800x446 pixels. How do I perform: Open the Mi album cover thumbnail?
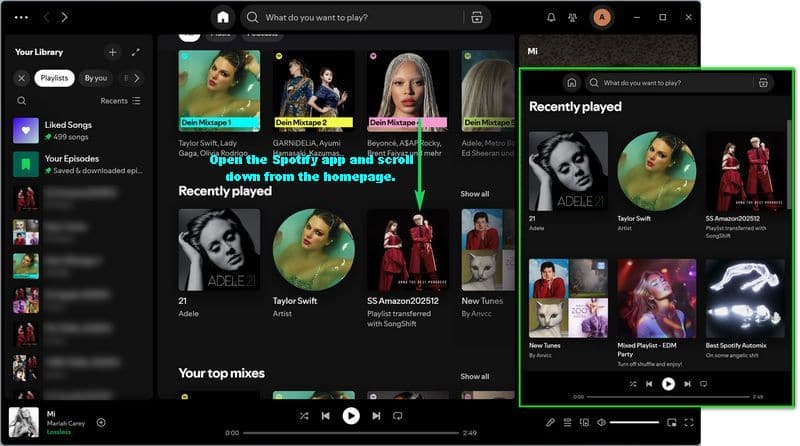(23, 422)
